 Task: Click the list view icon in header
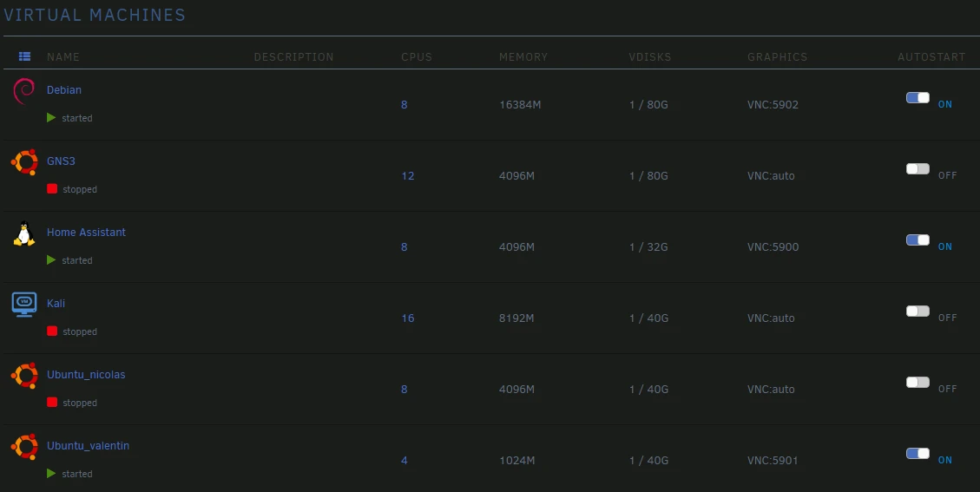click(x=24, y=56)
